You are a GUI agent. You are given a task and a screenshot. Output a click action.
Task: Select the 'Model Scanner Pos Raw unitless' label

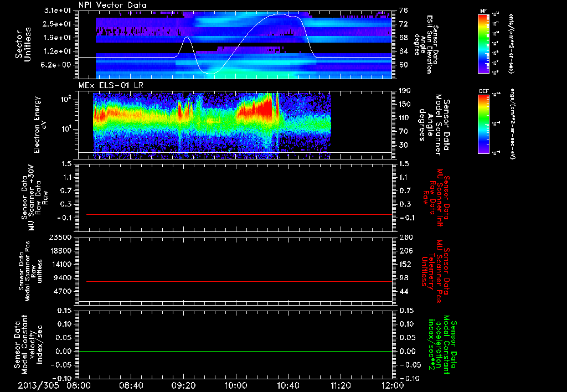(x=31, y=271)
